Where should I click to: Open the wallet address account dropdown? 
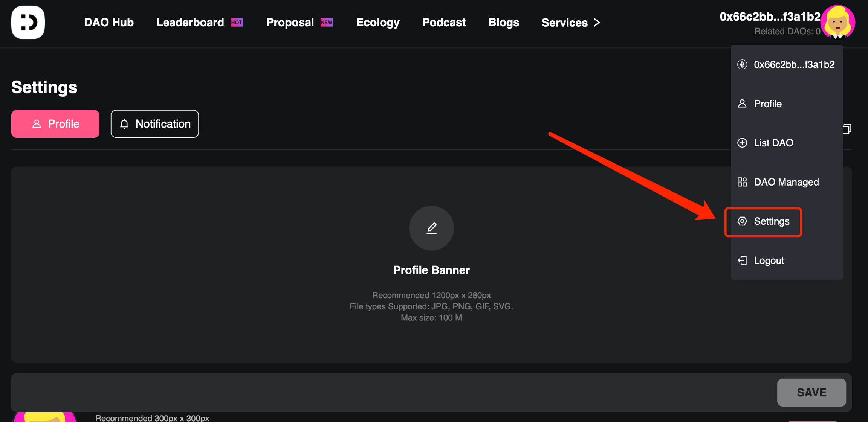tap(770, 17)
